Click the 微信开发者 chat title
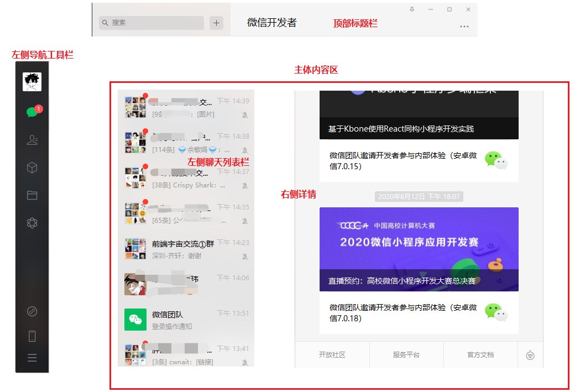Image resolution: width=580 pixels, height=392 pixels. [272, 23]
